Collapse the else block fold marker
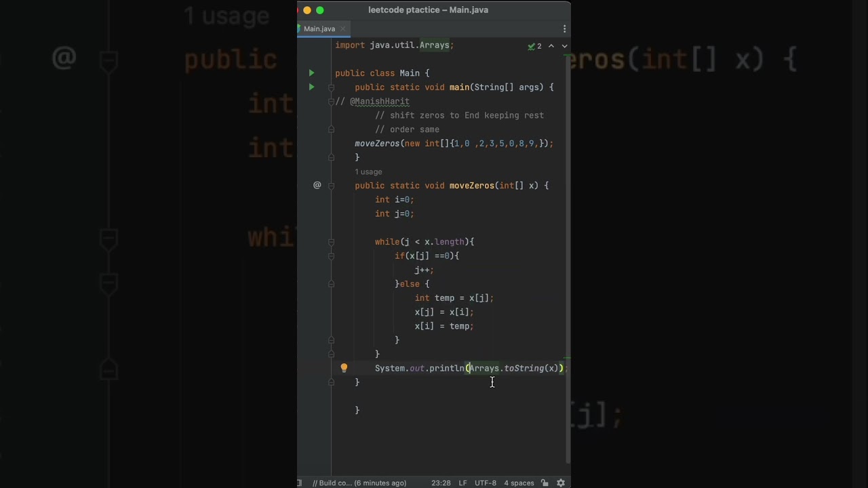The width and height of the screenshot is (868, 488). coord(331,284)
